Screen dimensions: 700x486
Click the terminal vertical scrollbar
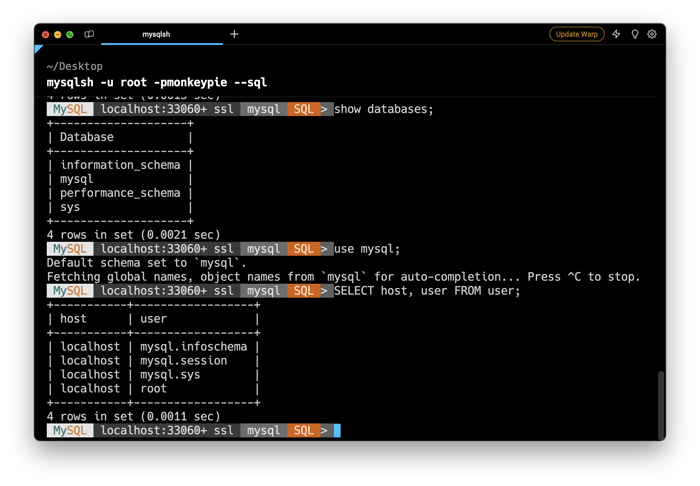661,404
